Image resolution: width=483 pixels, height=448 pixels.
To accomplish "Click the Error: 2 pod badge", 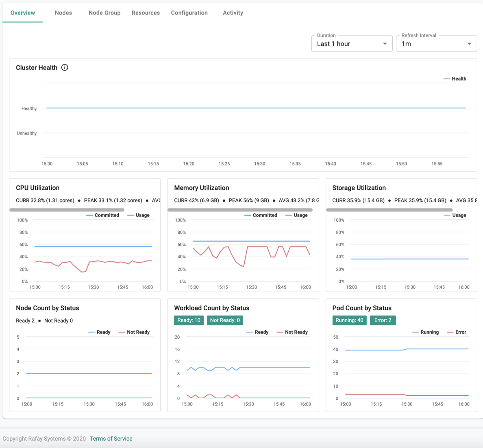I will tap(383, 320).
